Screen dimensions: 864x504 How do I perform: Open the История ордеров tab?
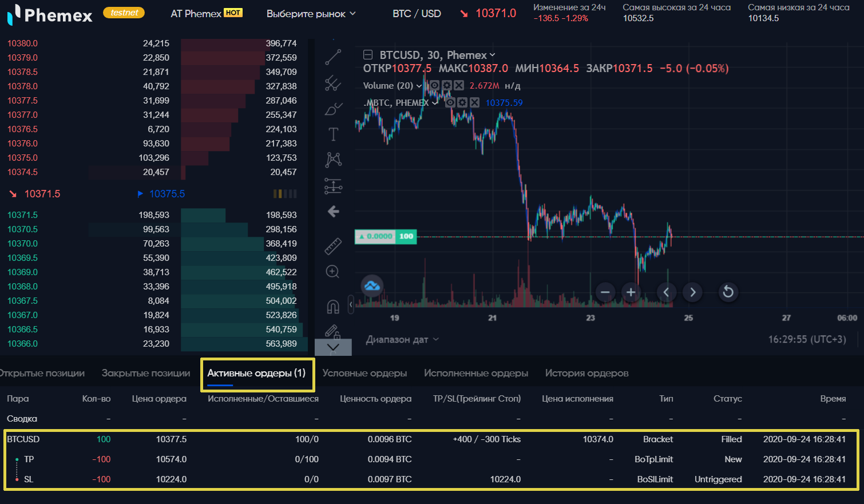pos(586,373)
